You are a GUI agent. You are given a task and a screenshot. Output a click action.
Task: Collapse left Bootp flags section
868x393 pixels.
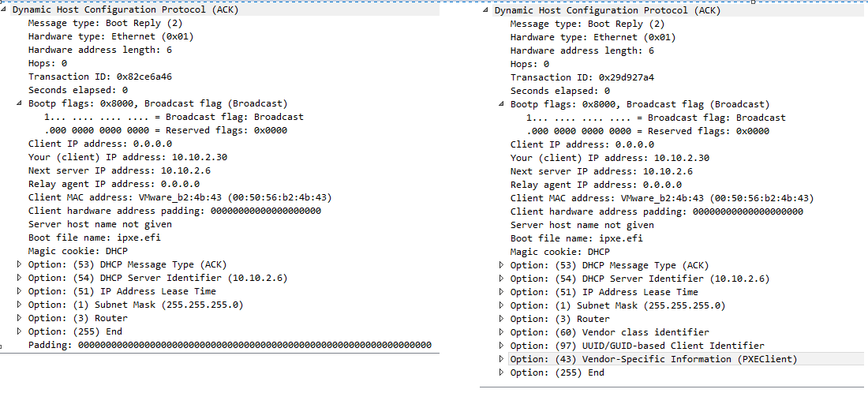pos(20,103)
